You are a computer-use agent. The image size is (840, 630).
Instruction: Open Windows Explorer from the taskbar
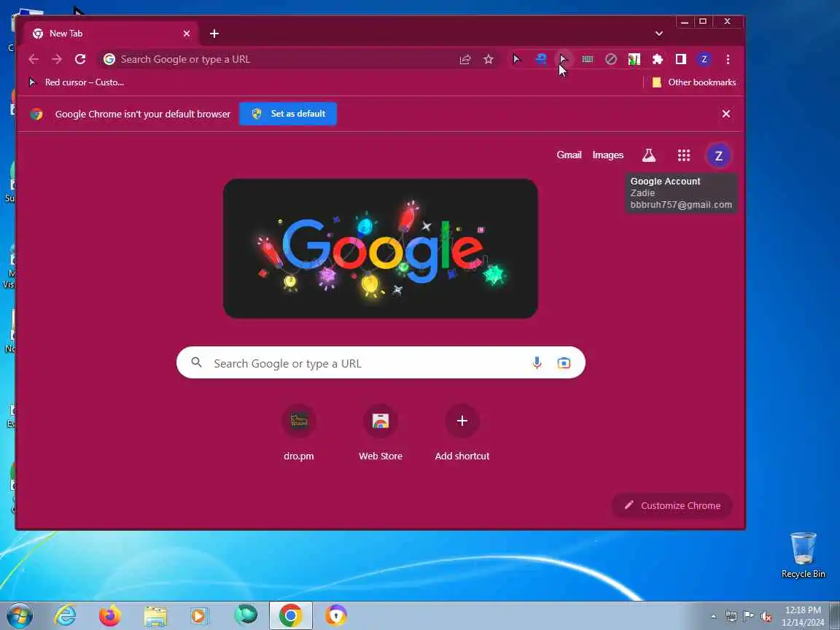point(155,616)
